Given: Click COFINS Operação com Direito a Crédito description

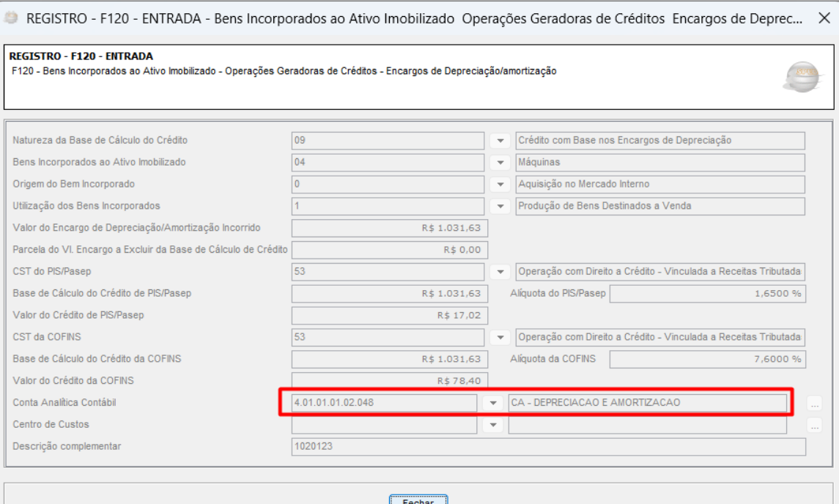Looking at the screenshot, I should click(x=659, y=338).
